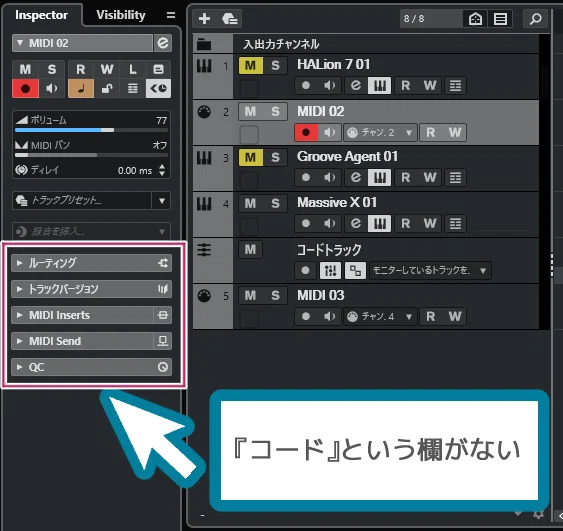The width and height of the screenshot is (563, 531).
Task: Click the HALion 7 01 edit instrument icon
Action: (x=355, y=85)
